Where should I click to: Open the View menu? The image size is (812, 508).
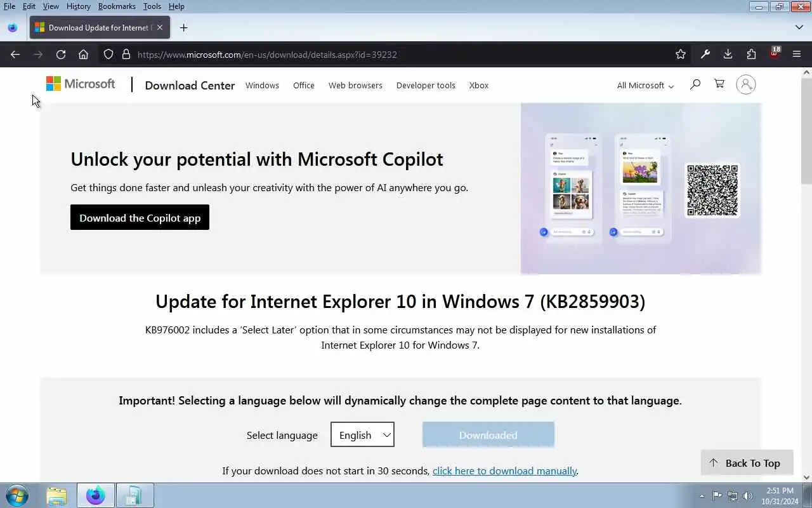51,6
